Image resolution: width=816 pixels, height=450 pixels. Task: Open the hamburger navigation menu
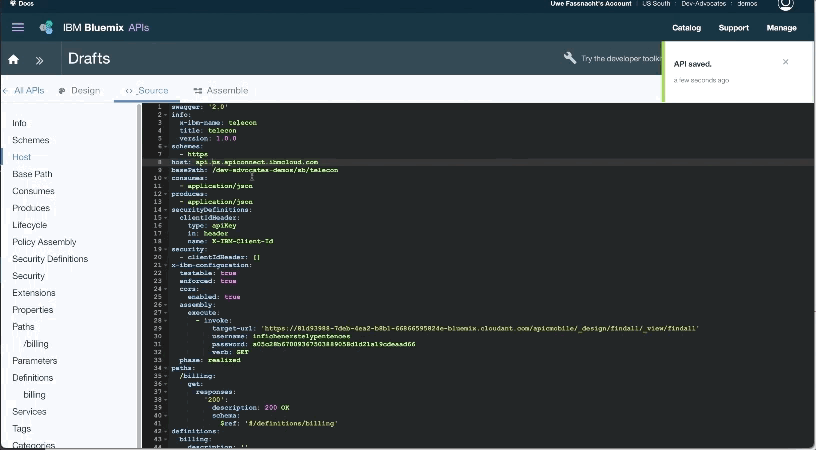click(18, 28)
